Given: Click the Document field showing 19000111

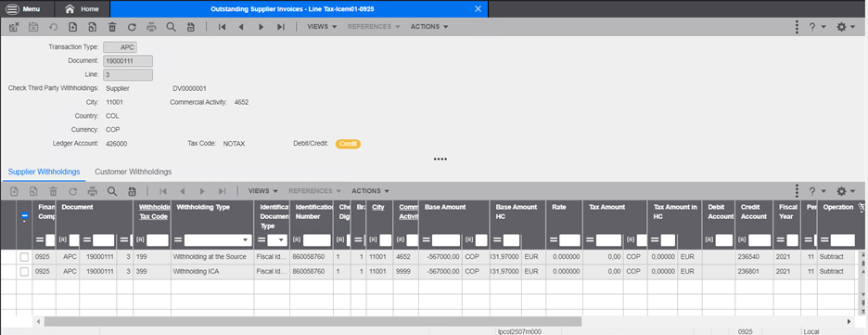Looking at the screenshot, I should (x=128, y=61).
